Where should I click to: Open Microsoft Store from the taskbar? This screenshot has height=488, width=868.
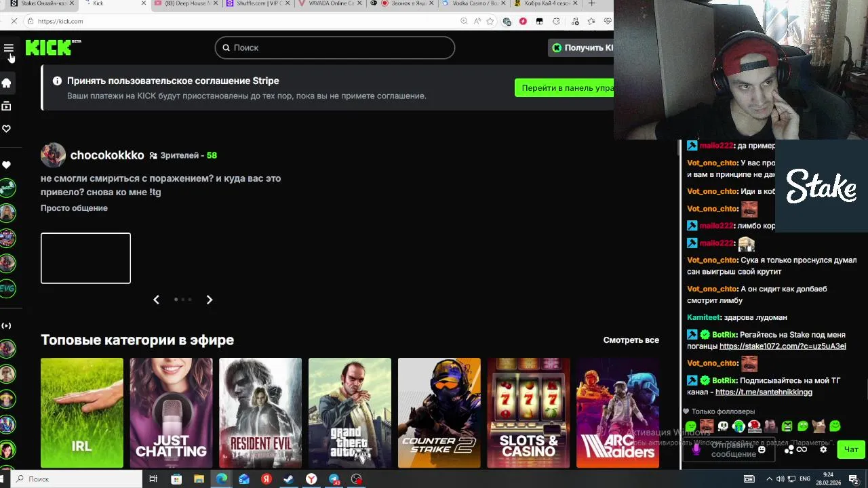[176, 479]
